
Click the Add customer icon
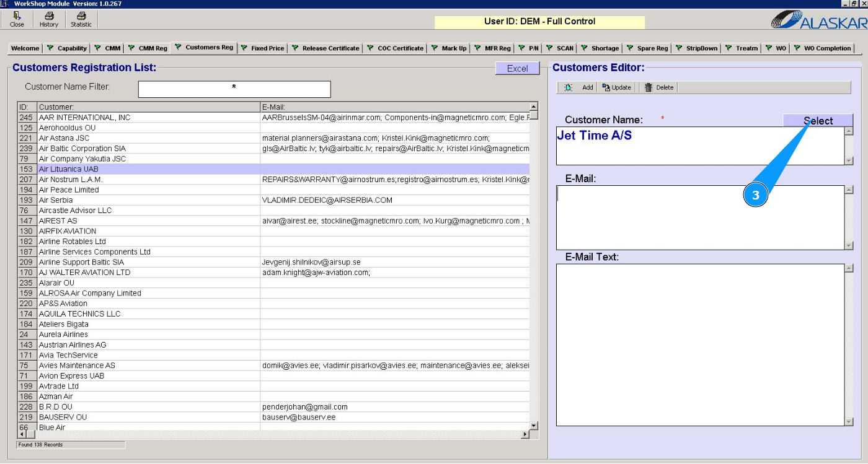click(569, 88)
